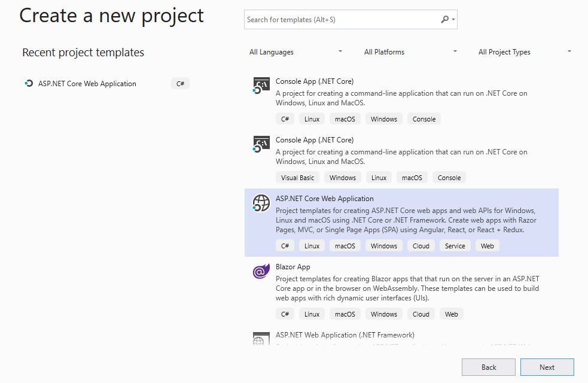Expand the search options arrow
Image resolution: width=588 pixels, height=383 pixels.
point(453,19)
